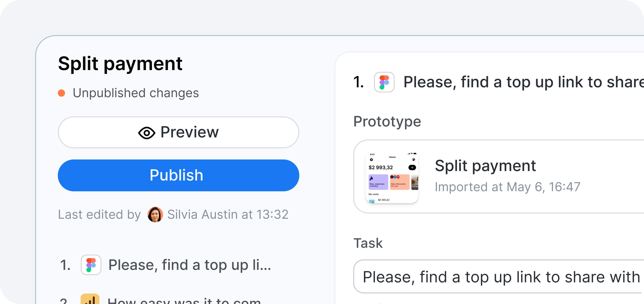Click Silvia Austin's avatar photo

[155, 215]
